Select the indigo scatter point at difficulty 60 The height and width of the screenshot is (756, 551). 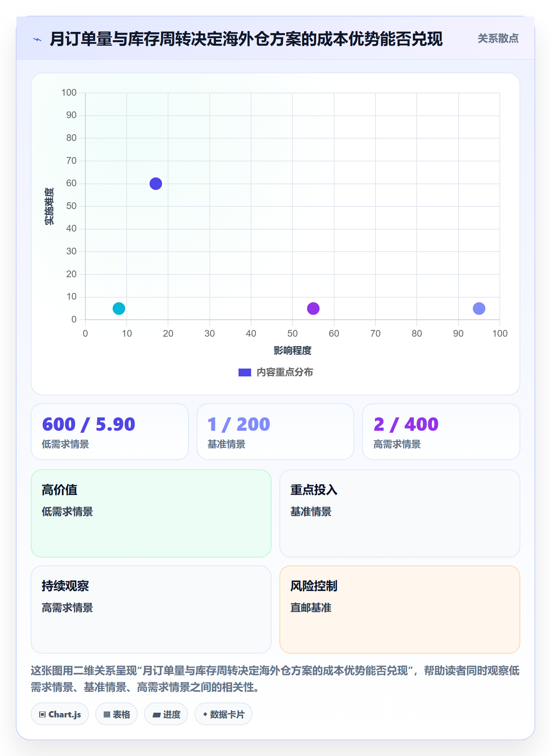tap(156, 183)
